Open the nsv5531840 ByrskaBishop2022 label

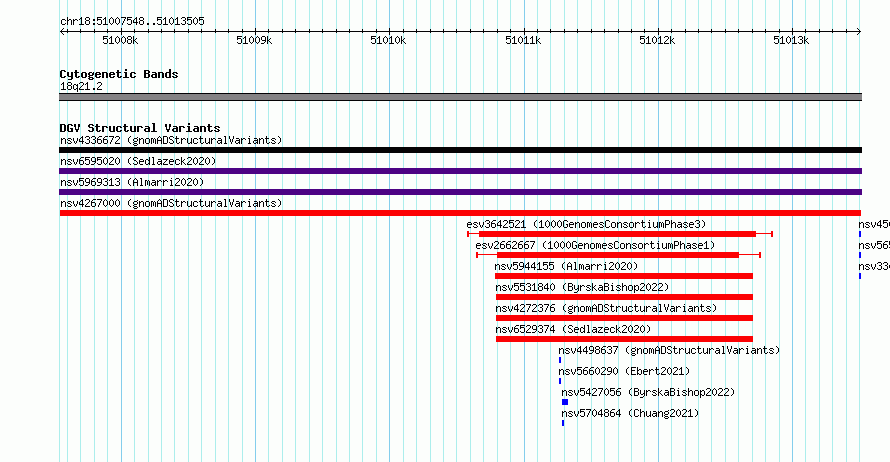click(x=582, y=287)
